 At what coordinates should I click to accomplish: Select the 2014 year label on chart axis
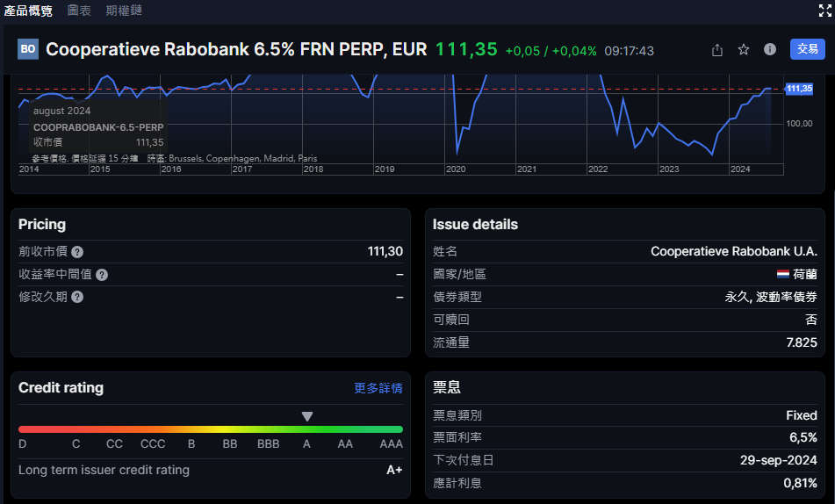pyautogui.click(x=29, y=169)
